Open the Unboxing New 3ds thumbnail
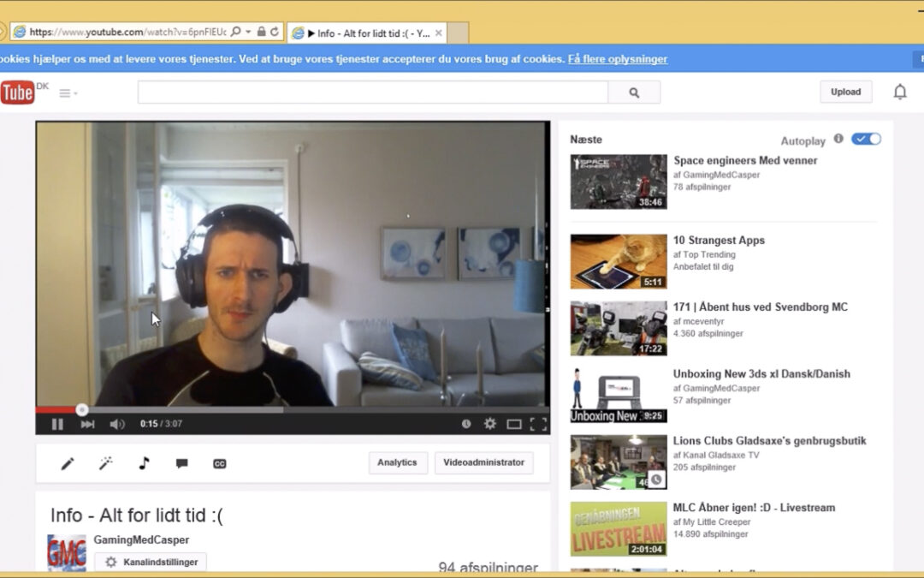 pos(619,395)
